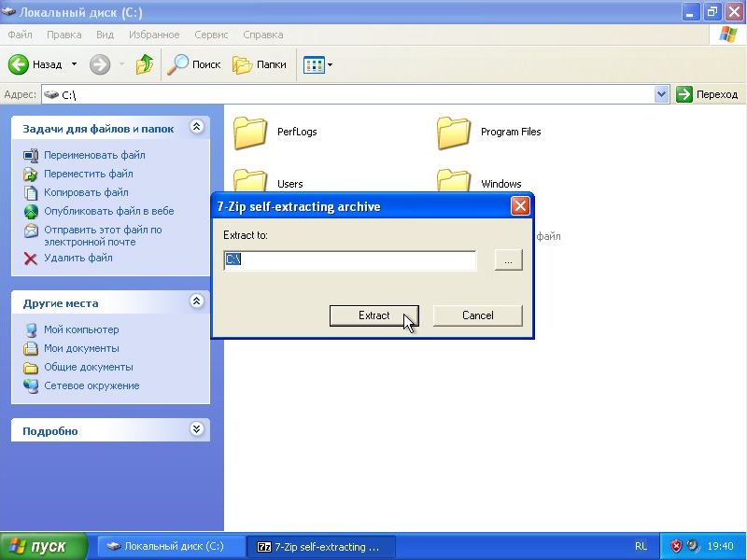Click the red security shield tray icon
747x560 pixels.
click(676, 546)
